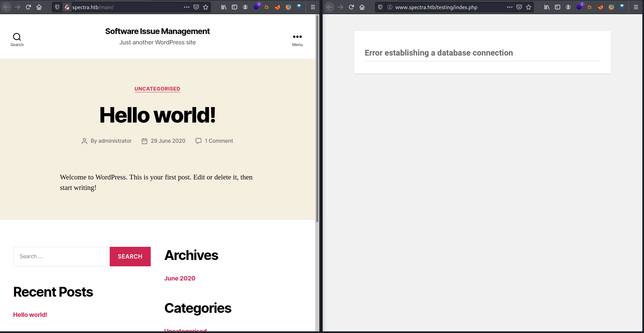Viewport: 644px width, 333px height.
Task: Open cookie extension in left window
Action: pos(267,7)
